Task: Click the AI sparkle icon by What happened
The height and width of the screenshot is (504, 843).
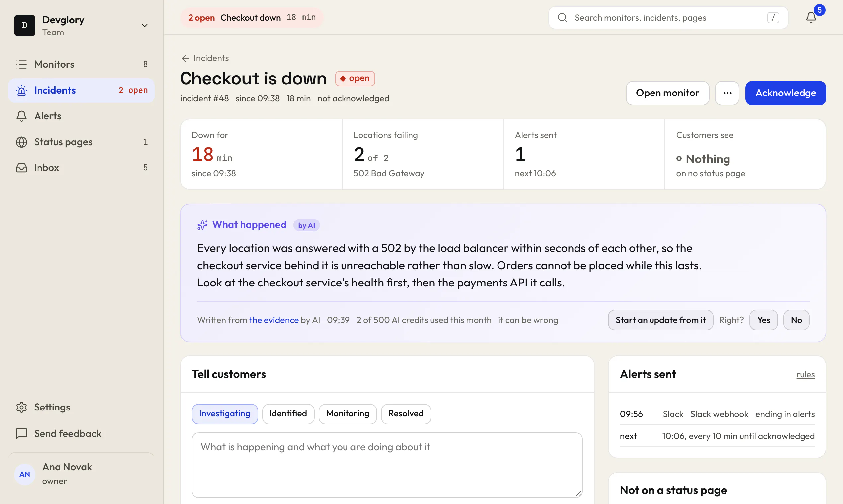Action: 202,225
